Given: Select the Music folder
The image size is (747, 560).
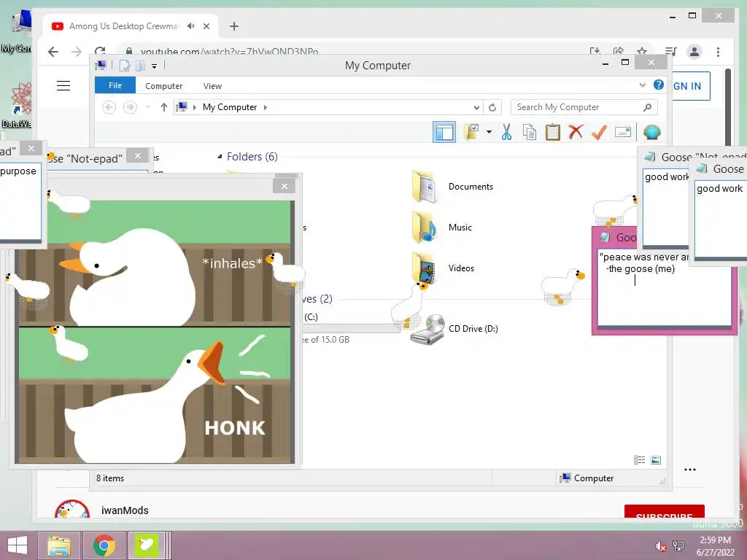Looking at the screenshot, I should pyautogui.click(x=442, y=227).
